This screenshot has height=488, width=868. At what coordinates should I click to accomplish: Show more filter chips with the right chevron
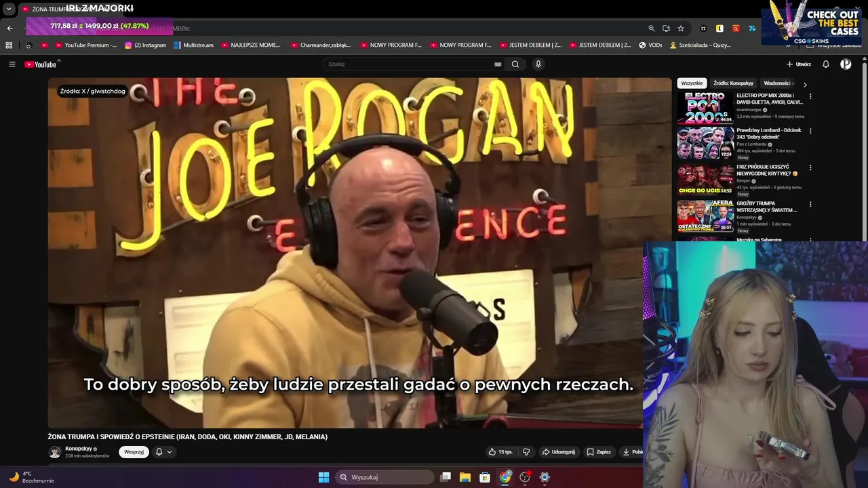point(805,84)
